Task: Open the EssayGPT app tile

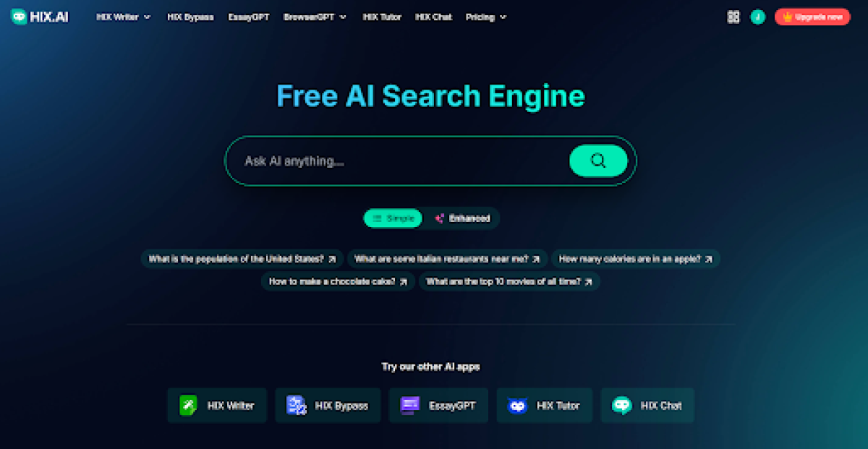Action: (438, 406)
